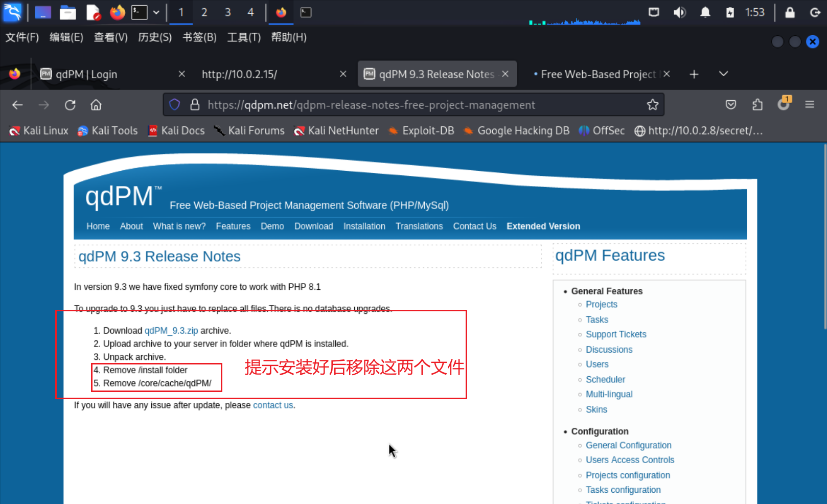
Task: Open the Support Tickets feature link
Action: click(x=616, y=334)
